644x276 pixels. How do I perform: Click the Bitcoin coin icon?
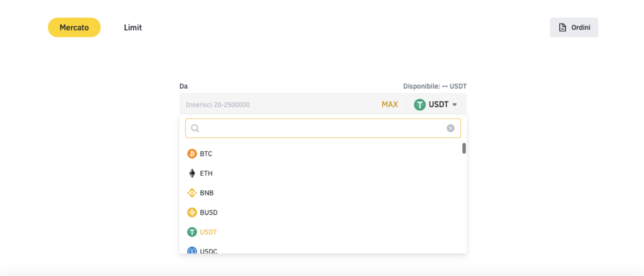[192, 154]
